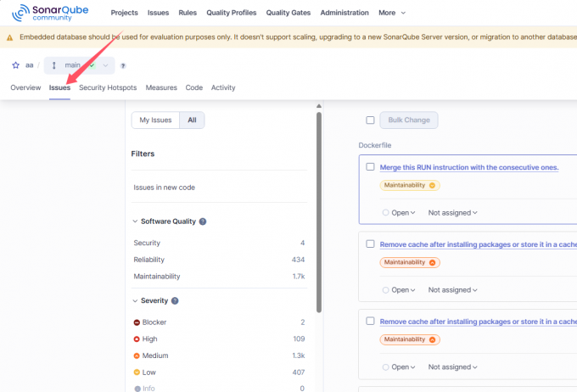Open status dropdown on second issue card
This screenshot has width=577, height=392.
click(x=399, y=290)
